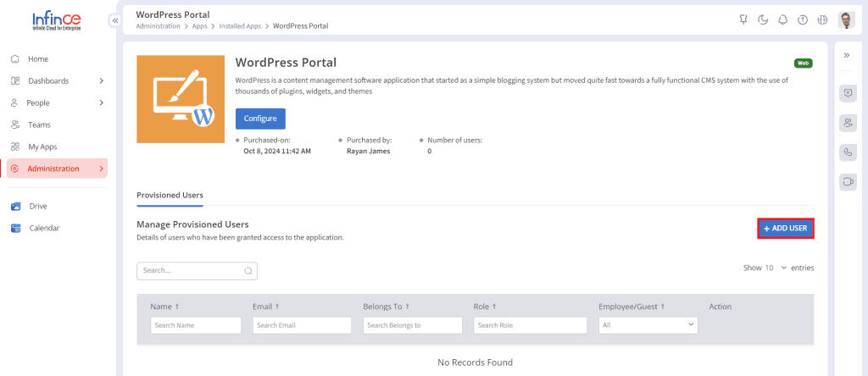
Task: Click the Action column header
Action: click(721, 307)
